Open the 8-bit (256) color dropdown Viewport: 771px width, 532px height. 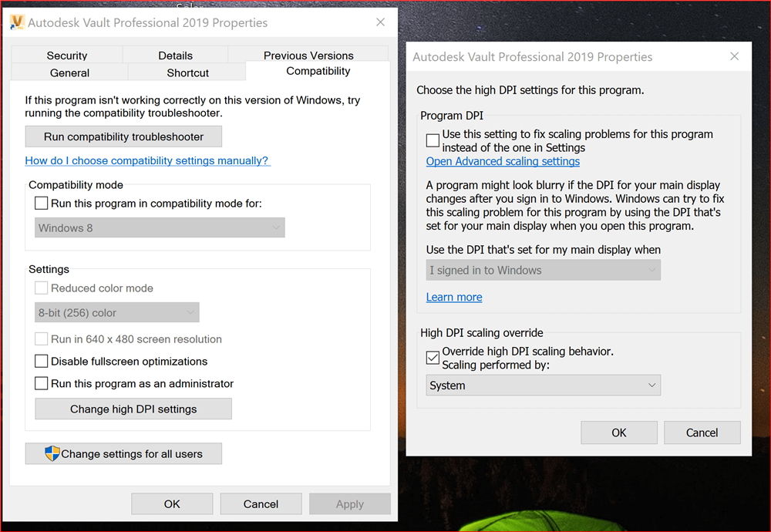[x=117, y=312]
